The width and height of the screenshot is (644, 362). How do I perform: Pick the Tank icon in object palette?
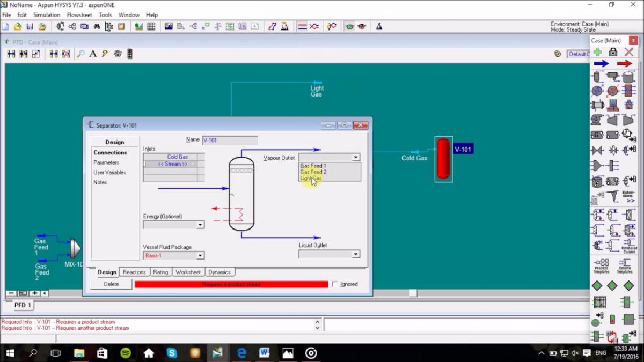coord(628,77)
